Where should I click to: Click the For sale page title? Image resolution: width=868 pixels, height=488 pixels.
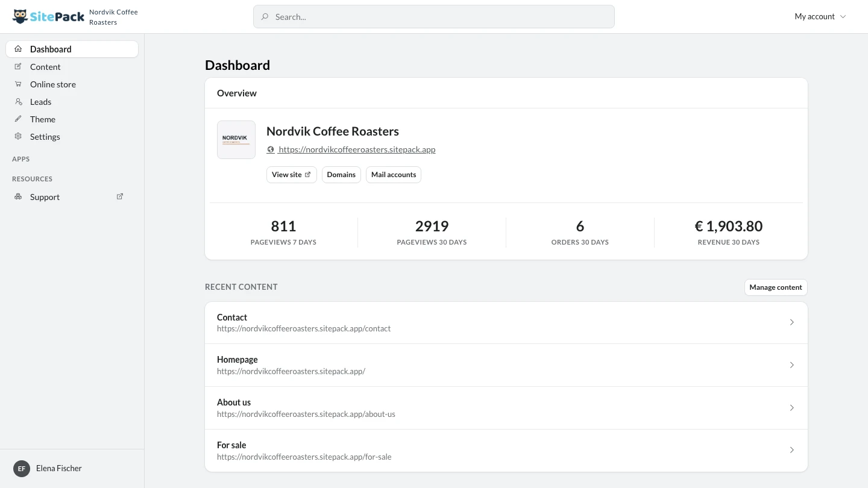pos(231,445)
